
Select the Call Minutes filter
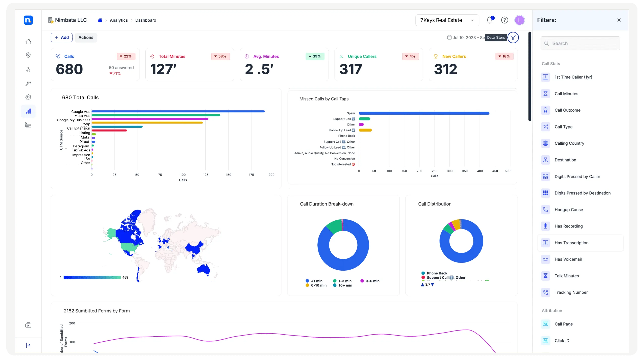[581, 94]
